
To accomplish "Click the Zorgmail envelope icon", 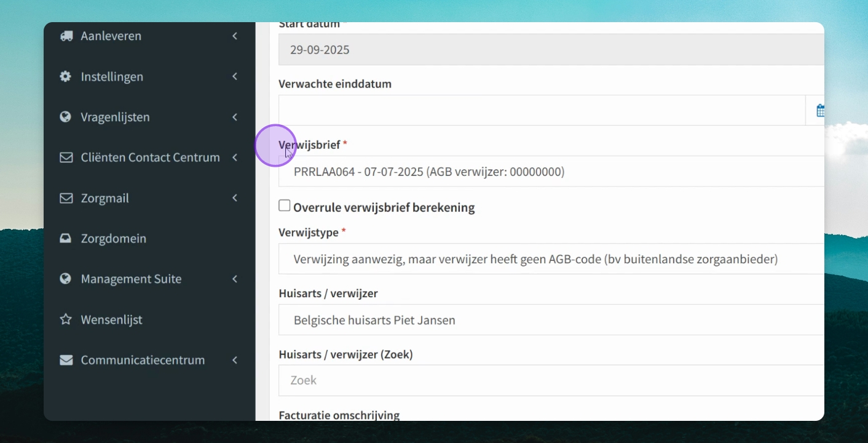I will [66, 198].
